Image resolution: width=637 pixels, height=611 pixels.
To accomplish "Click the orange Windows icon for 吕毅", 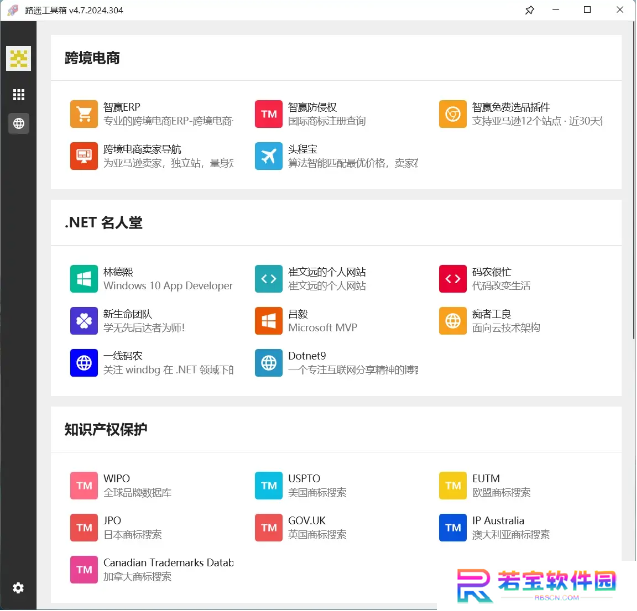I will (x=269, y=321).
